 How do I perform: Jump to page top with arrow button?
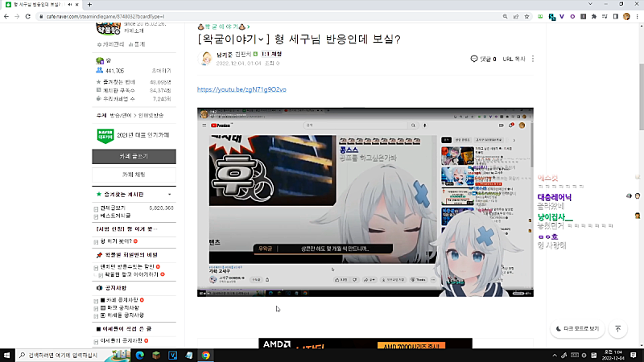(x=618, y=329)
